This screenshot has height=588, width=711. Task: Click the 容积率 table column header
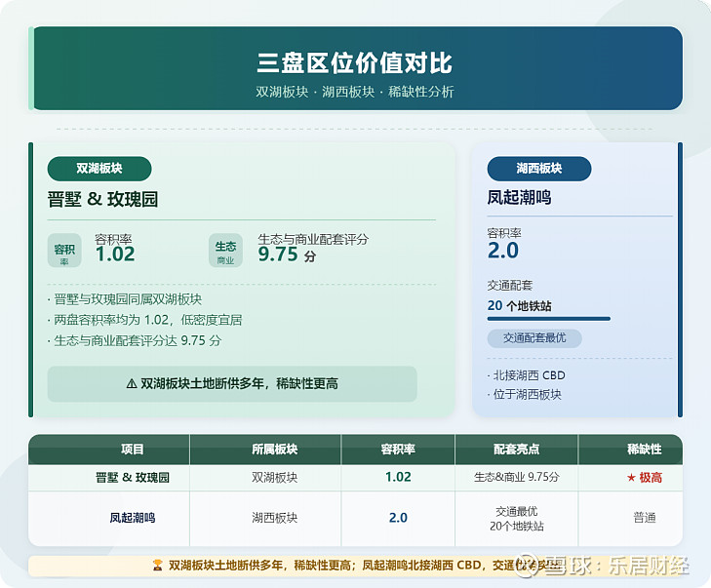[x=398, y=450]
